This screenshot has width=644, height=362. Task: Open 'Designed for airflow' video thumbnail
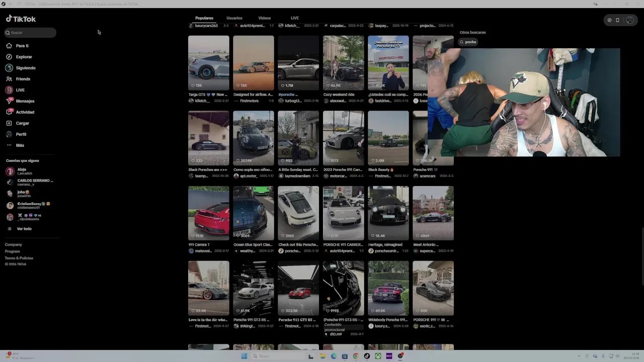[254, 63]
